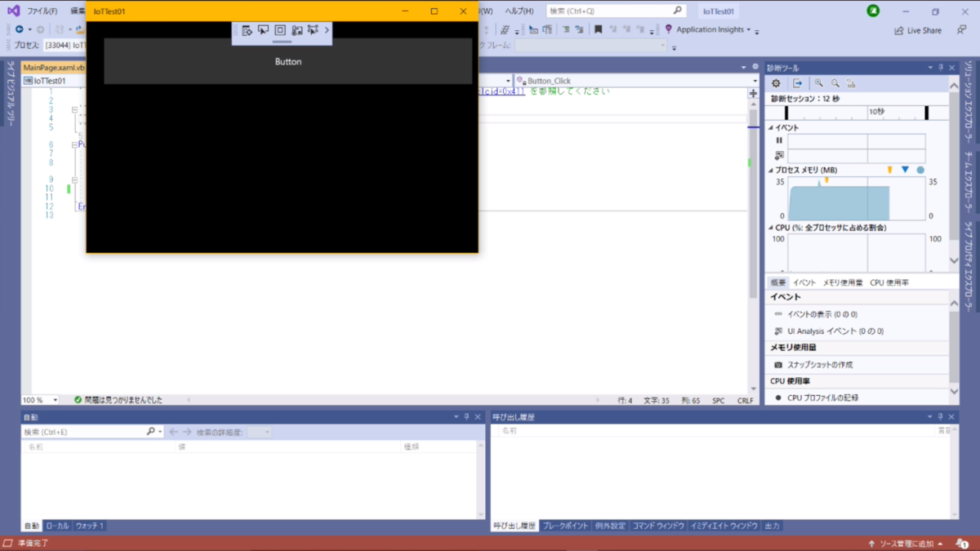Pause event collection in the イベント section
This screenshot has width=980, height=551.
[779, 140]
